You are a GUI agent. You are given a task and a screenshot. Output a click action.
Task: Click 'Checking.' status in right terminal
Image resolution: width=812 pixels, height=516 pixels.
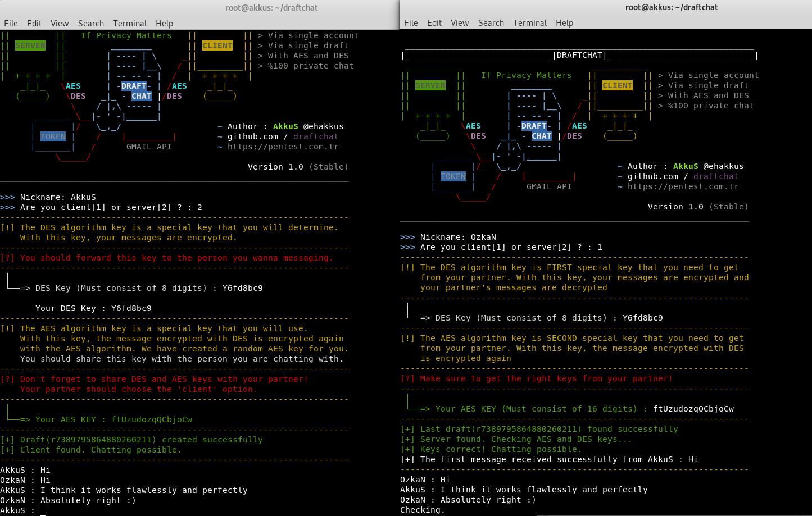(423, 510)
